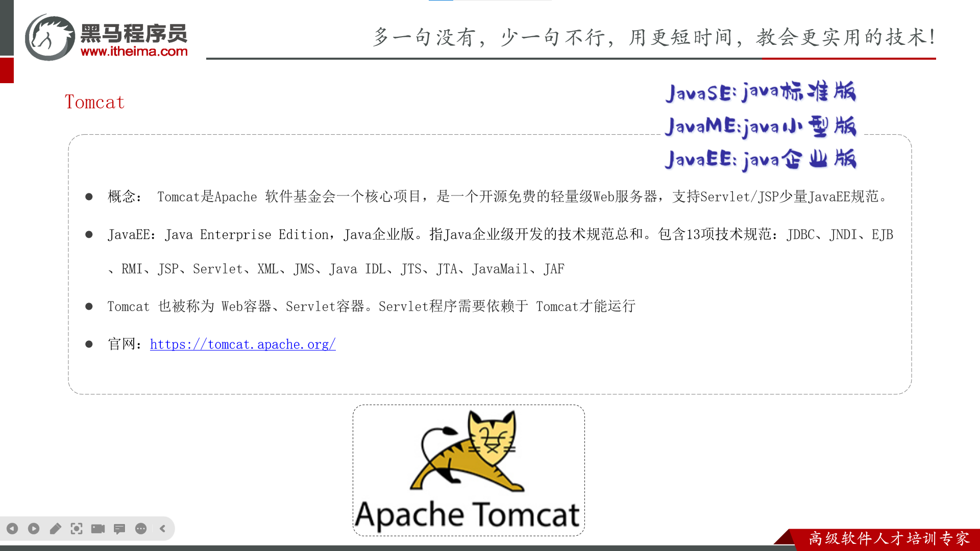980x551 pixels.
Task: Open the https://tomcat.apache.org/ link
Action: [x=243, y=344]
